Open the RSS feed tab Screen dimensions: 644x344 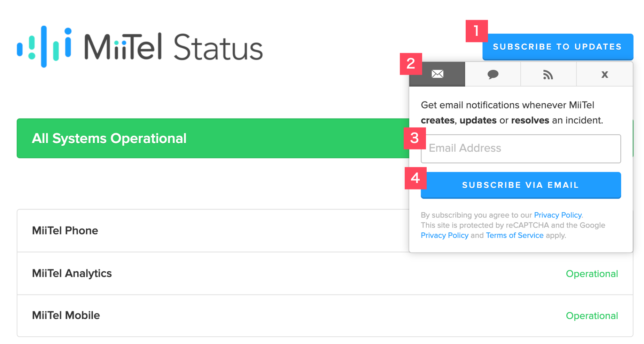(548, 74)
